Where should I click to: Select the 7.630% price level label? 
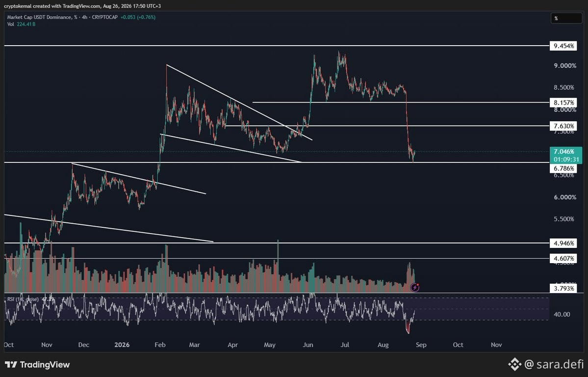coord(563,126)
